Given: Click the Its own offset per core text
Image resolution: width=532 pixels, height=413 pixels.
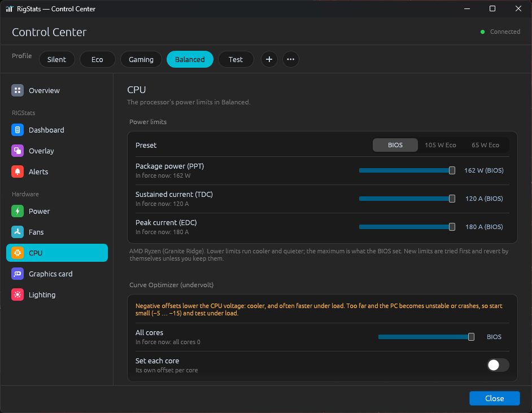Looking at the screenshot, I should click(x=167, y=370).
